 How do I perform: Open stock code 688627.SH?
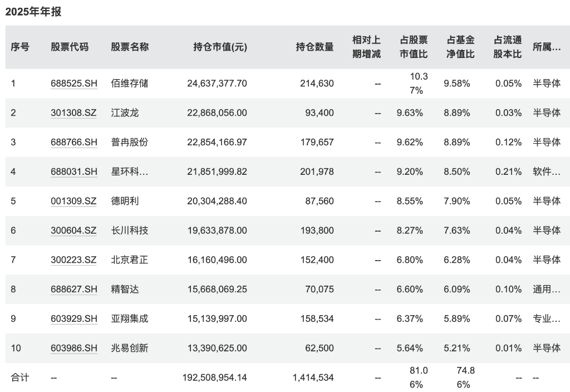point(74,289)
